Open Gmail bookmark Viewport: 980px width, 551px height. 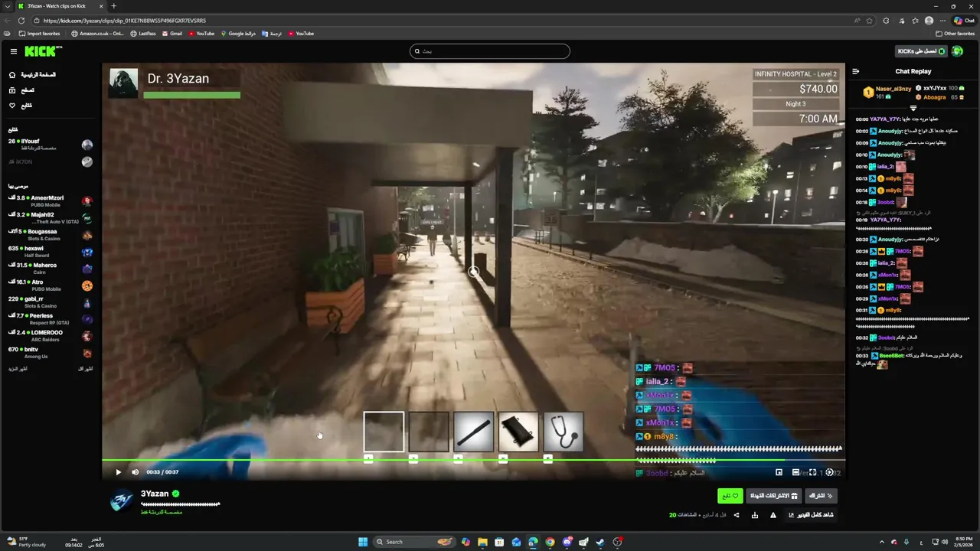pos(172,34)
